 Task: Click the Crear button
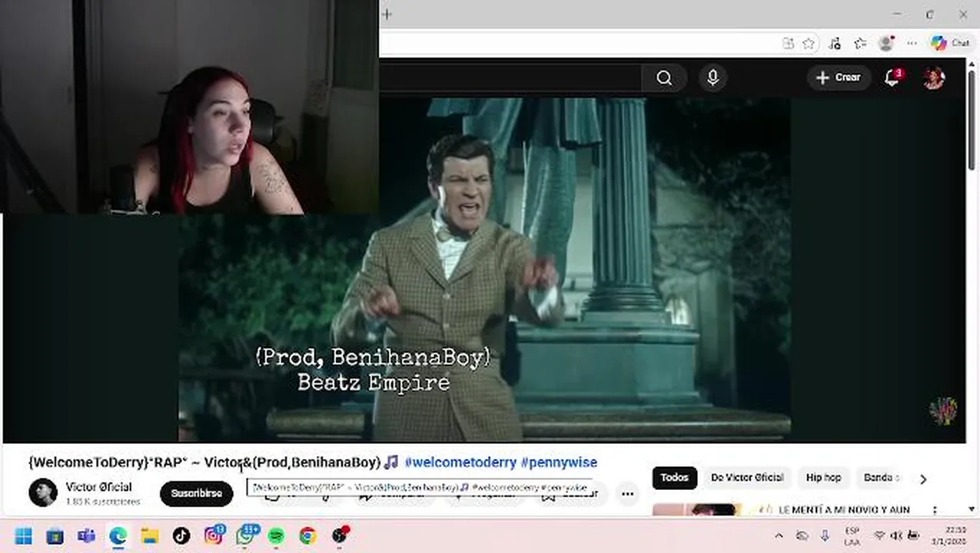[839, 78]
